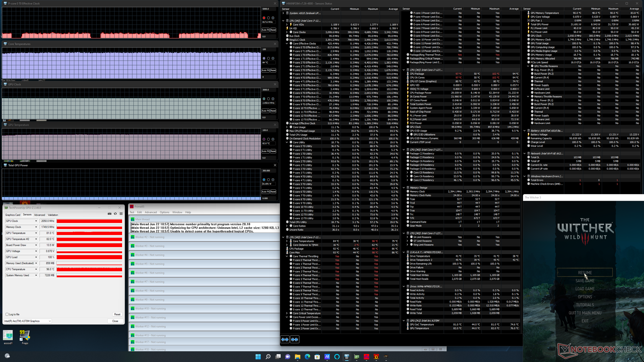This screenshot has width=644, height=362.
Task: Open the Intel Arc A370M Graphics selector
Action: click(28, 321)
